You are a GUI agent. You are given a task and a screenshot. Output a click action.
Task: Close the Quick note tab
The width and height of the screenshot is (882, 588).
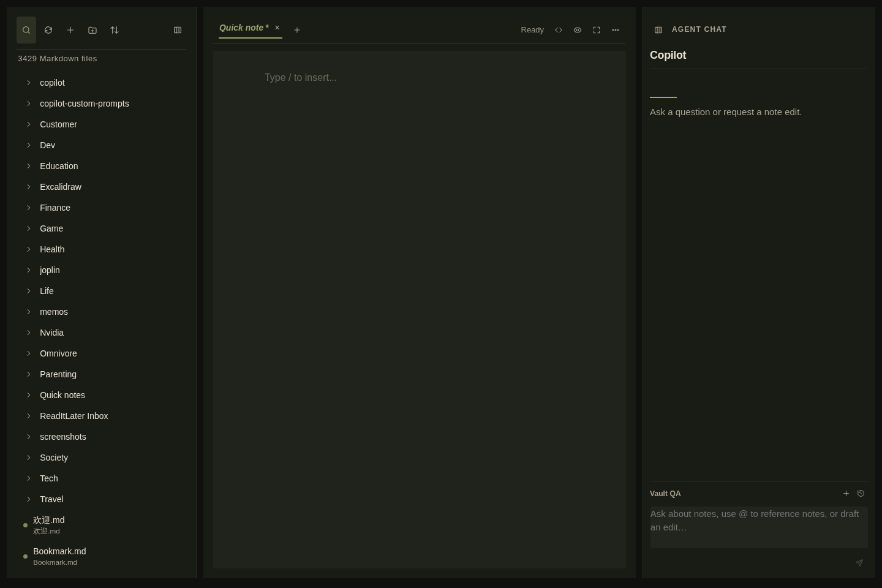[277, 28]
